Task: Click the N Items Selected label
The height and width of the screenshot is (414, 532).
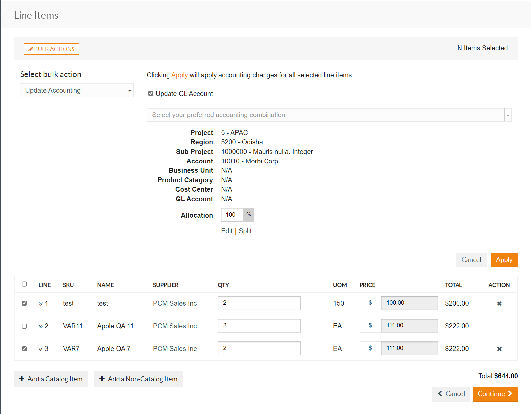Action: click(x=482, y=48)
